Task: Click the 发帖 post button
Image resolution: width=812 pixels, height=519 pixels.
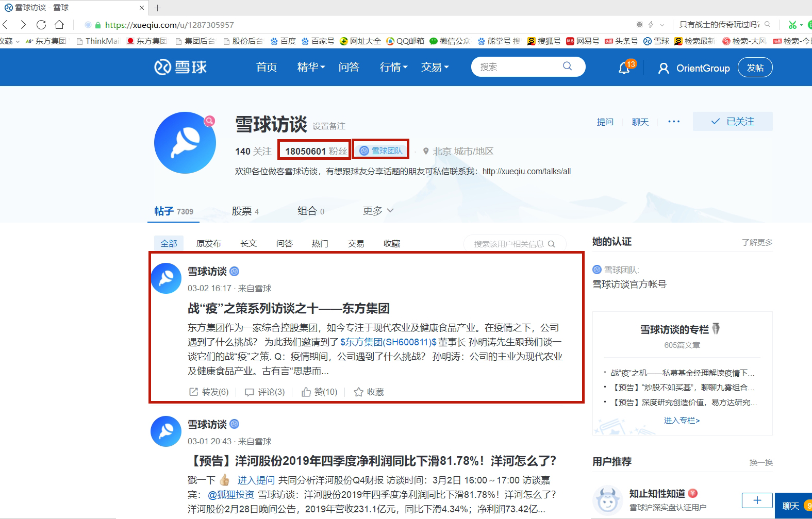Action: coord(755,68)
